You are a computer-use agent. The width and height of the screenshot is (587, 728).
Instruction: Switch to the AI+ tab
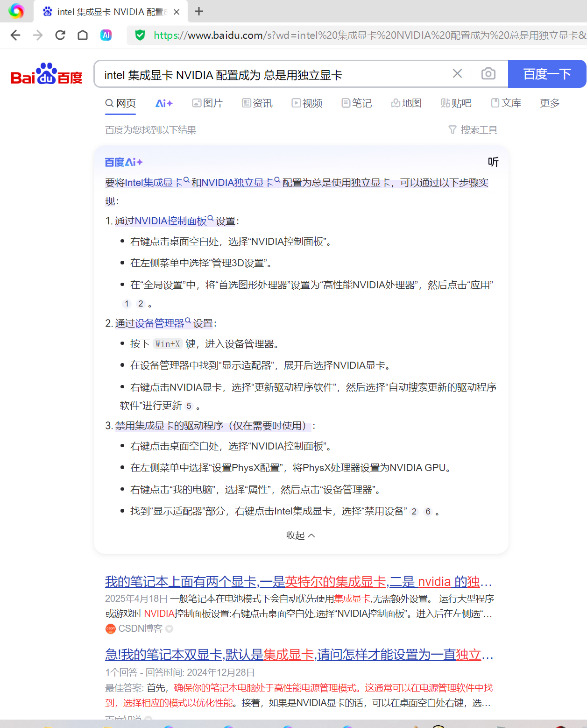pyautogui.click(x=164, y=103)
